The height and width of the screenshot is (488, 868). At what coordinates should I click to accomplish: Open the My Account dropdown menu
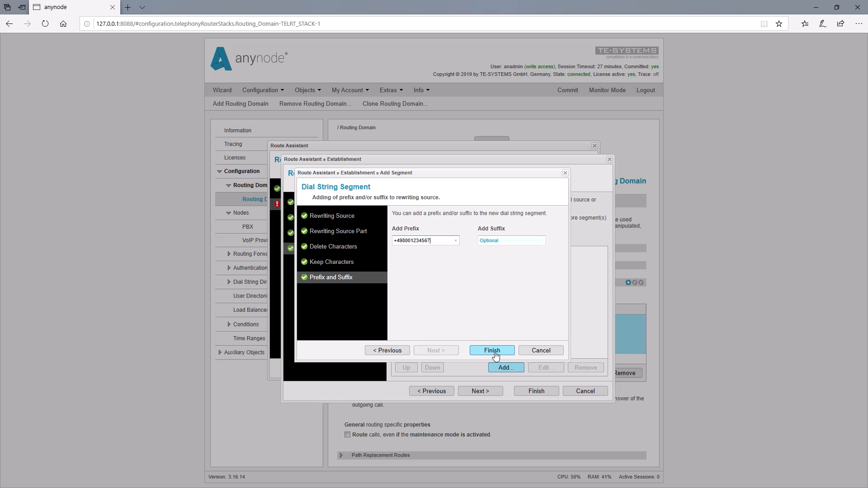coord(350,90)
